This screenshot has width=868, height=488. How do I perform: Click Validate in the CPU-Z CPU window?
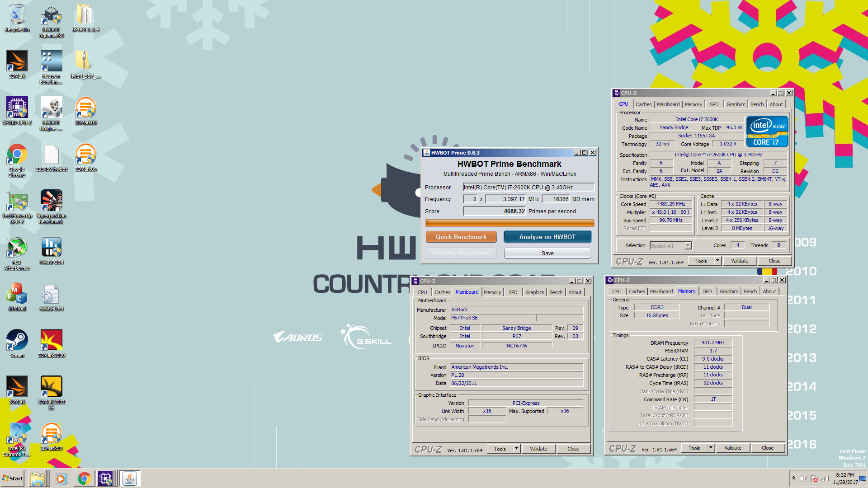pyautogui.click(x=740, y=261)
